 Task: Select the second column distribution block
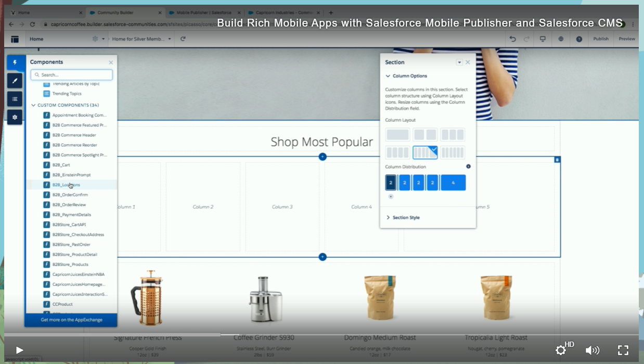click(x=405, y=183)
